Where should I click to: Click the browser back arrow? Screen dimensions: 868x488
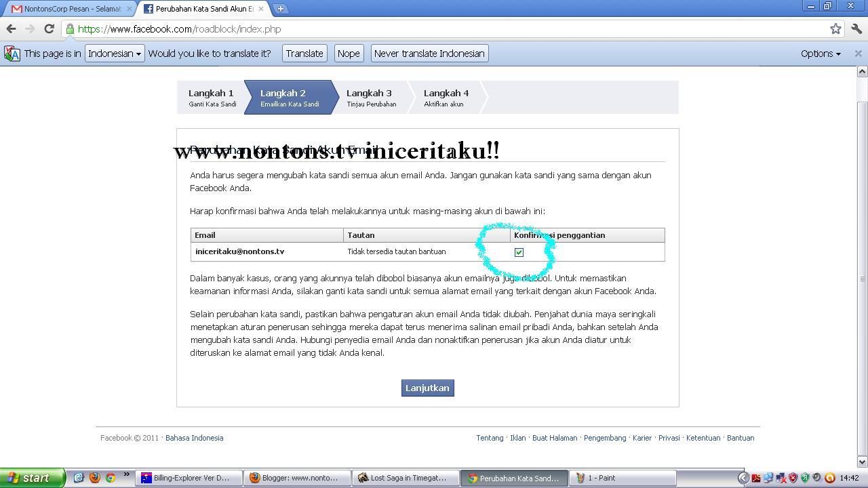coord(11,29)
